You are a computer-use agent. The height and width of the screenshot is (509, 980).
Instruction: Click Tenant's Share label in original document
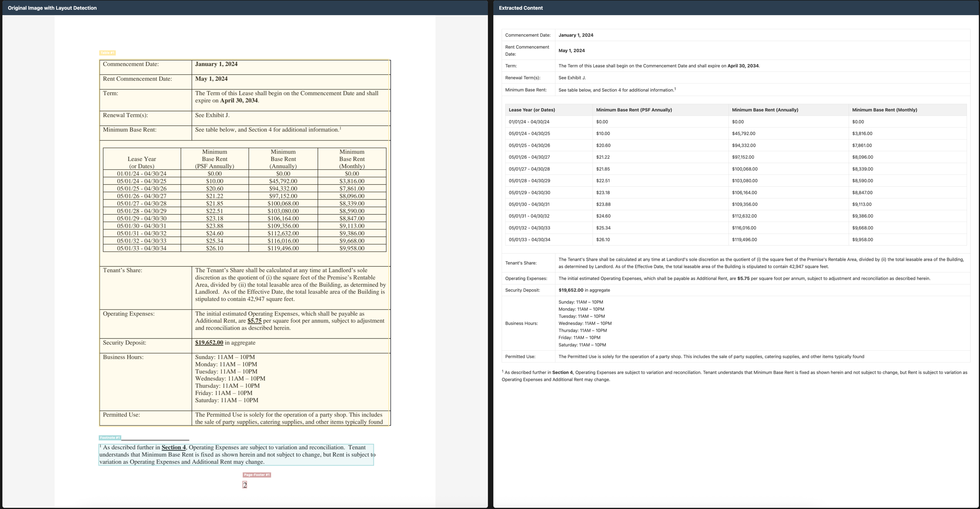click(x=122, y=270)
